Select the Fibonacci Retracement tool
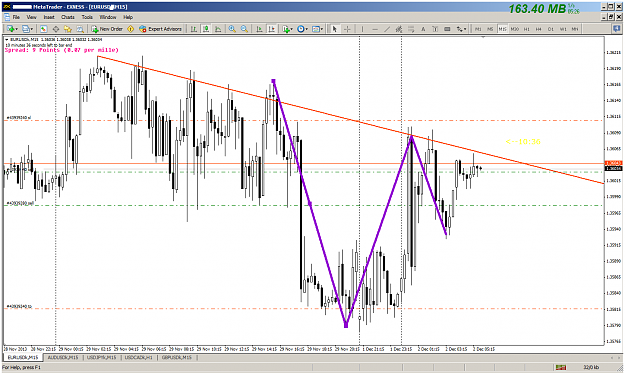Viewport: 625px width, 373px height. click(x=411, y=29)
